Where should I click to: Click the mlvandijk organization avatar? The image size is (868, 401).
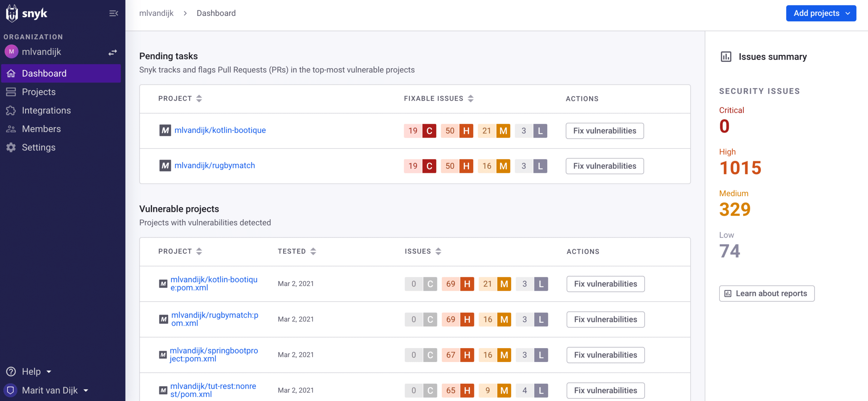(11, 52)
